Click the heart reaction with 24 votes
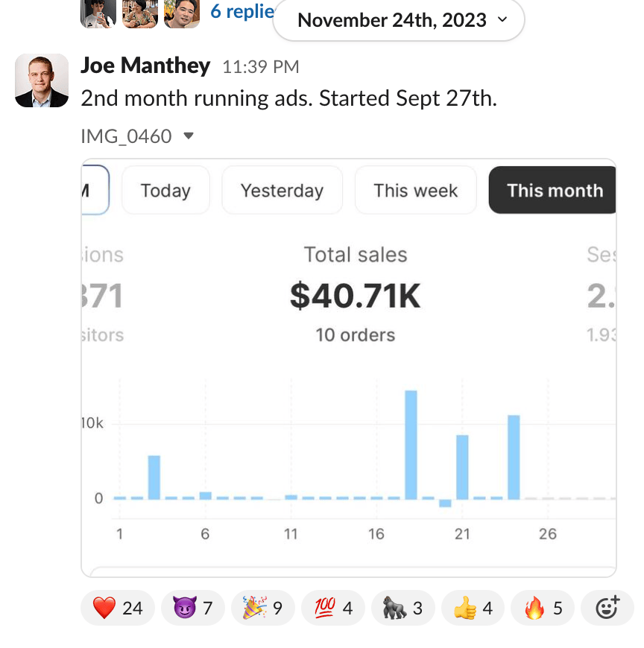 click(x=117, y=609)
